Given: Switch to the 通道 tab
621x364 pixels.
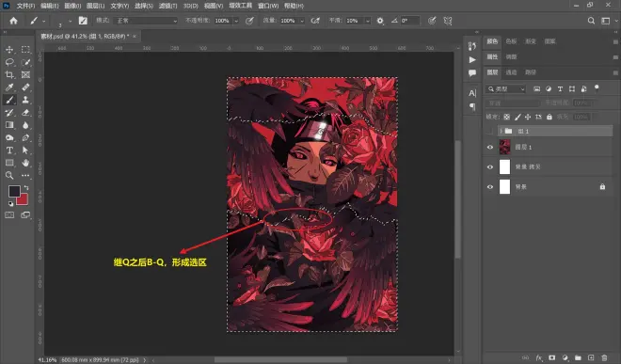Looking at the screenshot, I should click(511, 72).
